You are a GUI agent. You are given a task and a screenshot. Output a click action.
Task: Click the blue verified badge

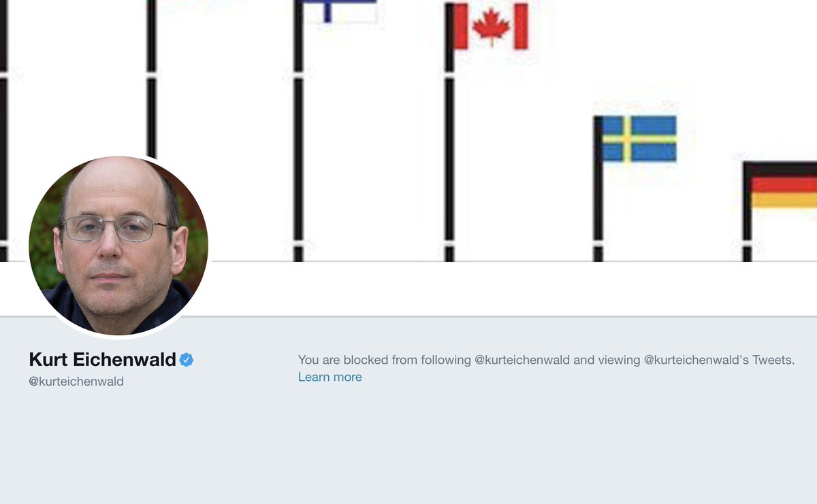(x=187, y=360)
